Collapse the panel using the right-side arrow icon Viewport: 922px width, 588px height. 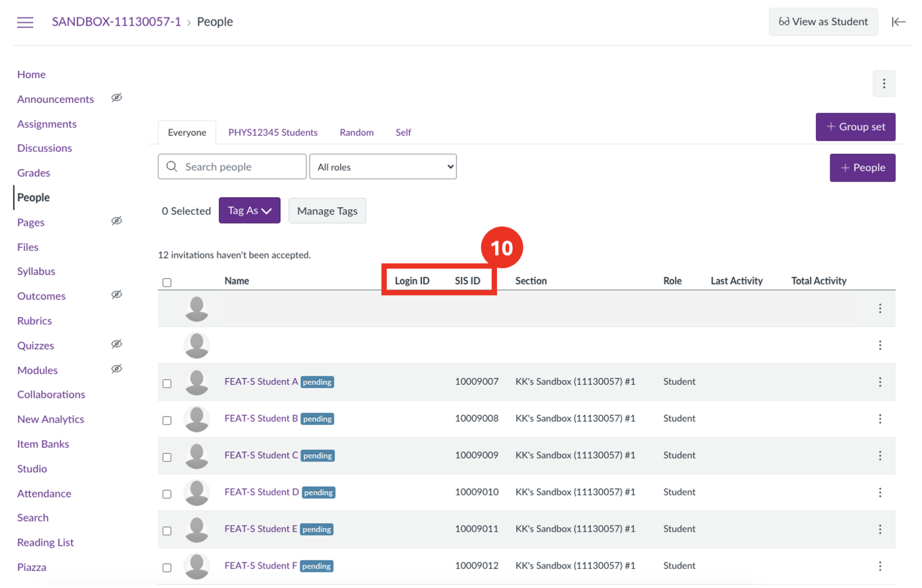coord(899,22)
